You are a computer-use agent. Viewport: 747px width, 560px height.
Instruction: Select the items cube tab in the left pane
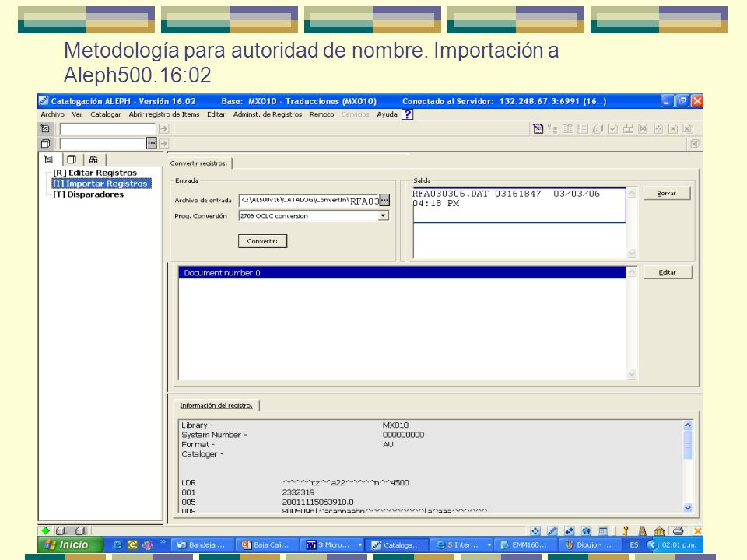(72, 159)
